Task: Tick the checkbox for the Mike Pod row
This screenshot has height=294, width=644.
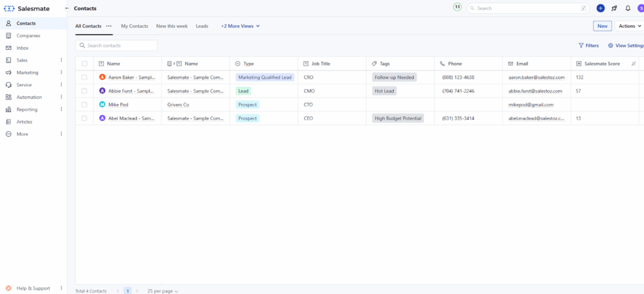Action: [84, 105]
